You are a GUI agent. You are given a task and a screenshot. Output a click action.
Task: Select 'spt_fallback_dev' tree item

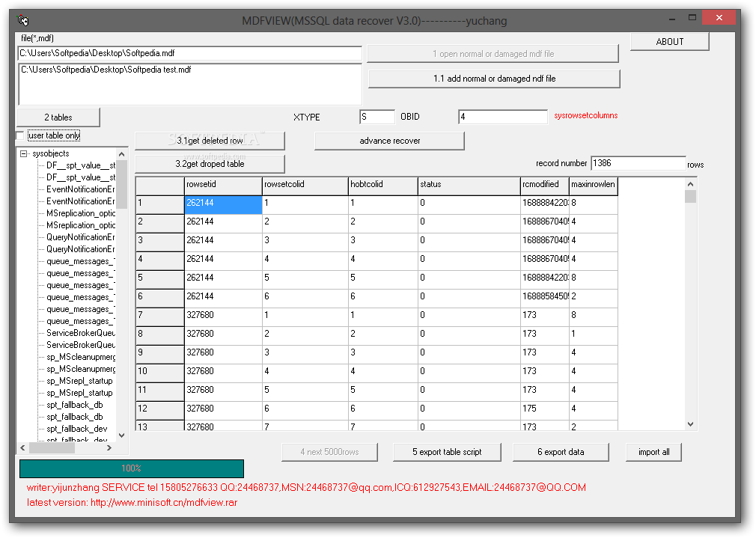coord(77,429)
